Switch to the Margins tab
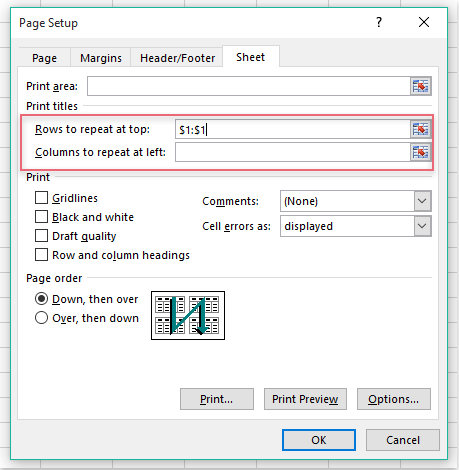459x470 pixels. pyautogui.click(x=101, y=58)
